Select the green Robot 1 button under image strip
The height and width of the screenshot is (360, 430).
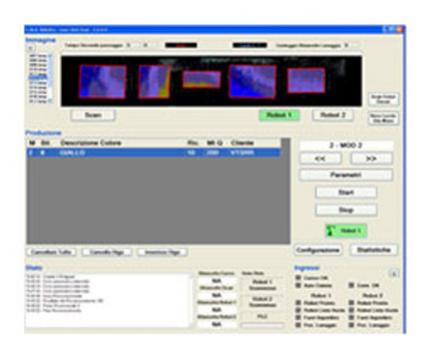pyautogui.click(x=279, y=115)
